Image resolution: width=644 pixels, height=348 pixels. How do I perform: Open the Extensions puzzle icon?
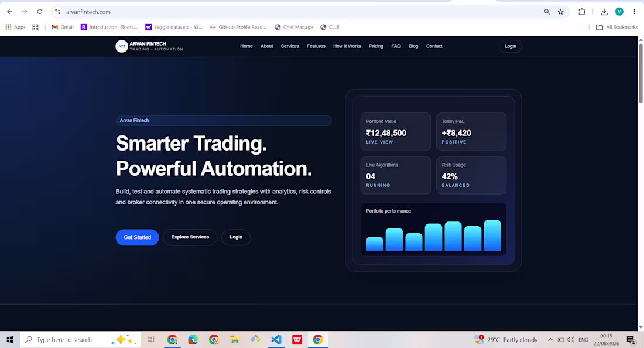coord(582,12)
